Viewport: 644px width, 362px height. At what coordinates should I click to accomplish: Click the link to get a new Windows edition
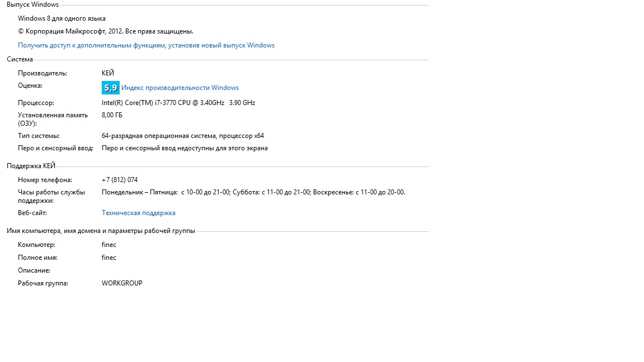146,45
